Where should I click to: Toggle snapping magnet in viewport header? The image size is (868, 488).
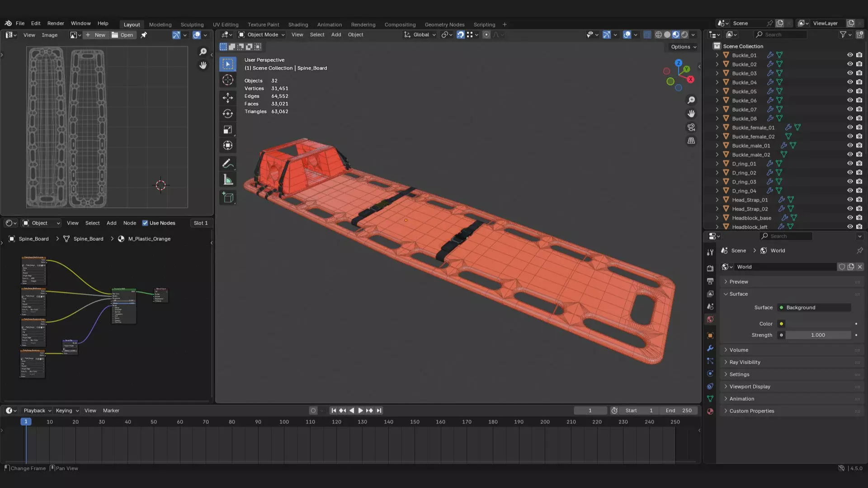460,35
